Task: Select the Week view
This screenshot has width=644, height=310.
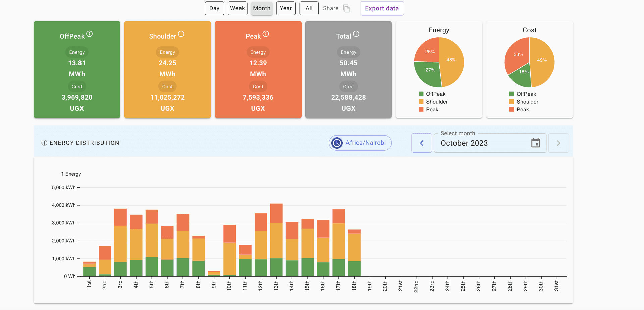Action: click(x=237, y=8)
